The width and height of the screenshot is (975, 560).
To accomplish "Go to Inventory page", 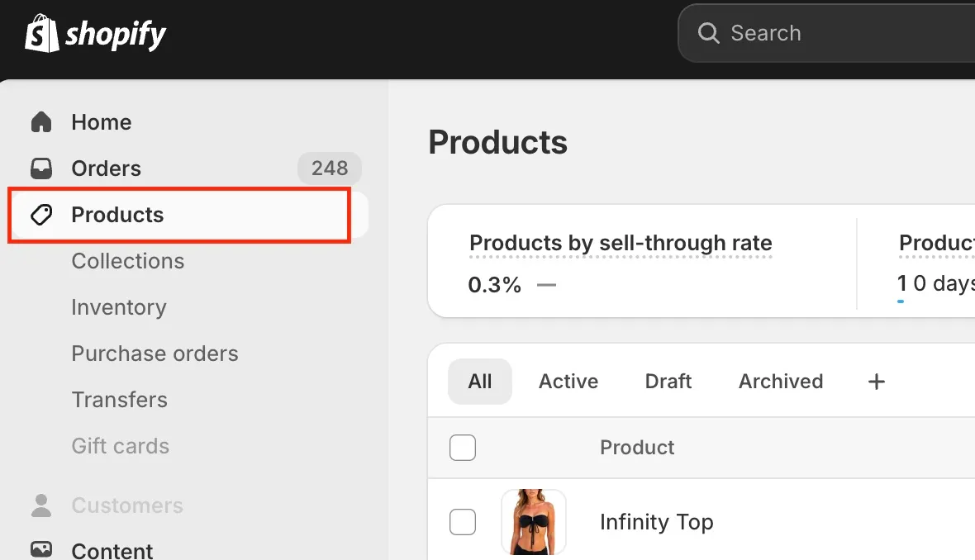I will [119, 307].
